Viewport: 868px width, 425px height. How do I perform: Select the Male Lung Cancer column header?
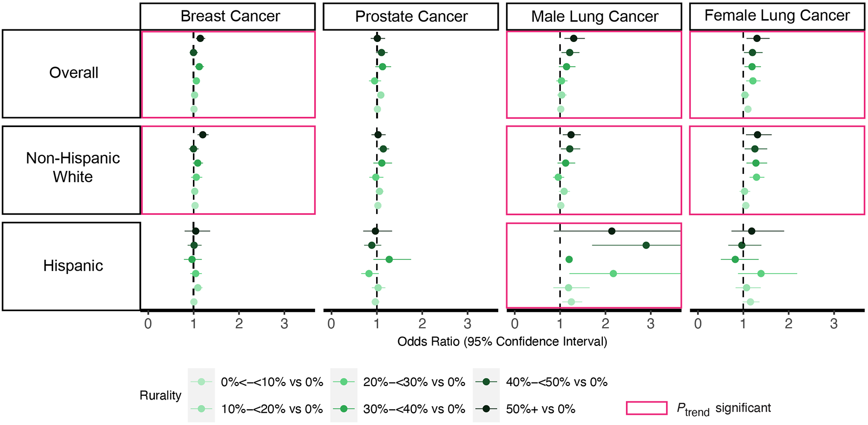pos(594,17)
